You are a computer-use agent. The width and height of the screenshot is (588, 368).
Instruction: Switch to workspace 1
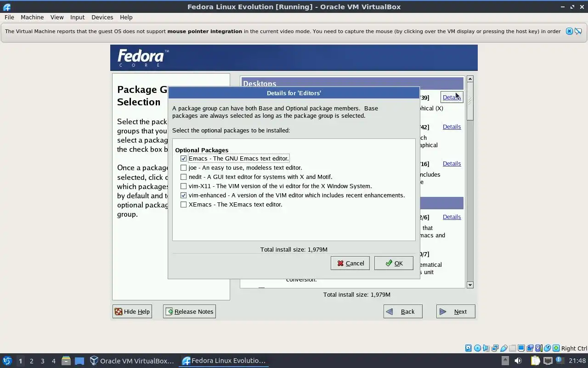[x=20, y=361]
